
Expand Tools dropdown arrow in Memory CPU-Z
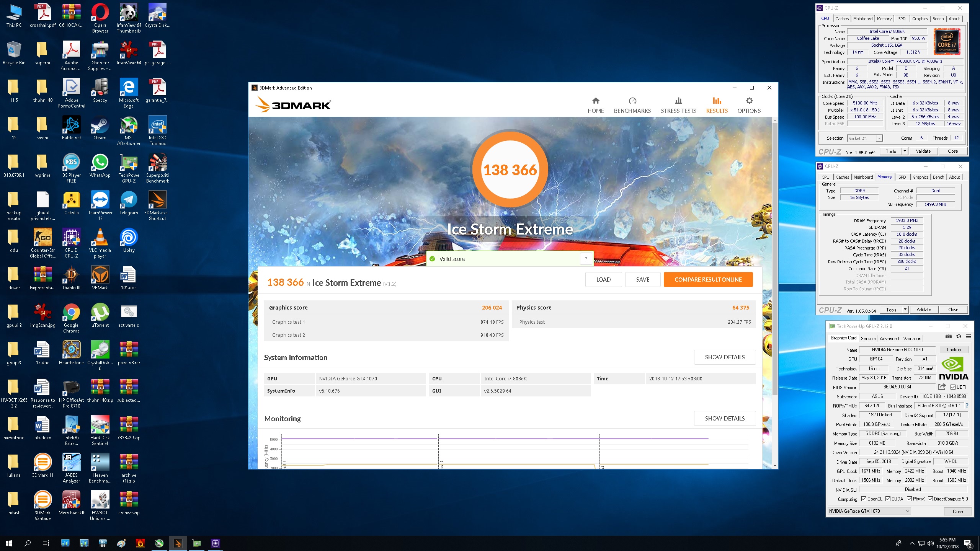coord(905,310)
